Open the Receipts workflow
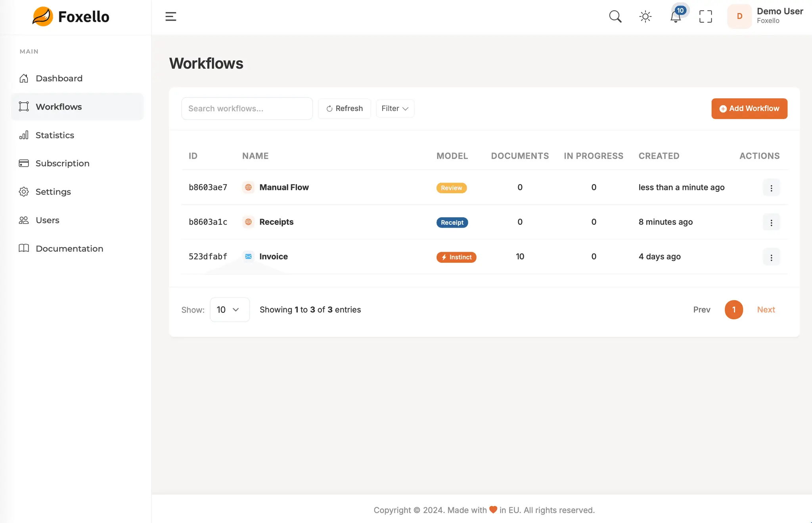Screen dimensions: 812x523 coord(276,222)
